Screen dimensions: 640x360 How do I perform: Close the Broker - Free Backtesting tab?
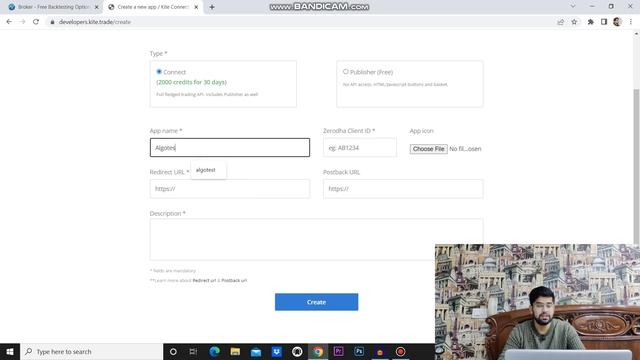click(97, 7)
